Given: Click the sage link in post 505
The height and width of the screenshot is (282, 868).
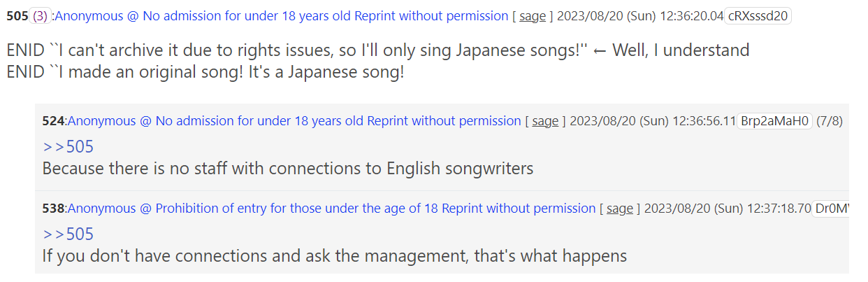Looking at the screenshot, I should click(533, 16).
